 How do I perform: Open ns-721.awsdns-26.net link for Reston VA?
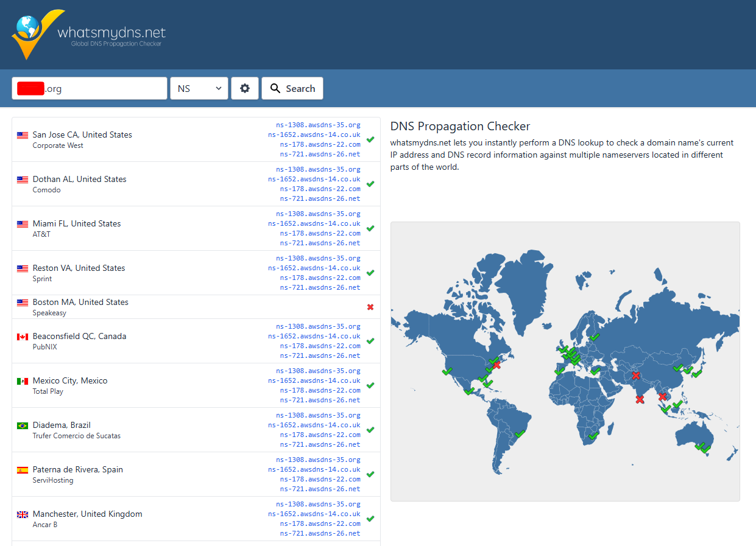(x=320, y=287)
